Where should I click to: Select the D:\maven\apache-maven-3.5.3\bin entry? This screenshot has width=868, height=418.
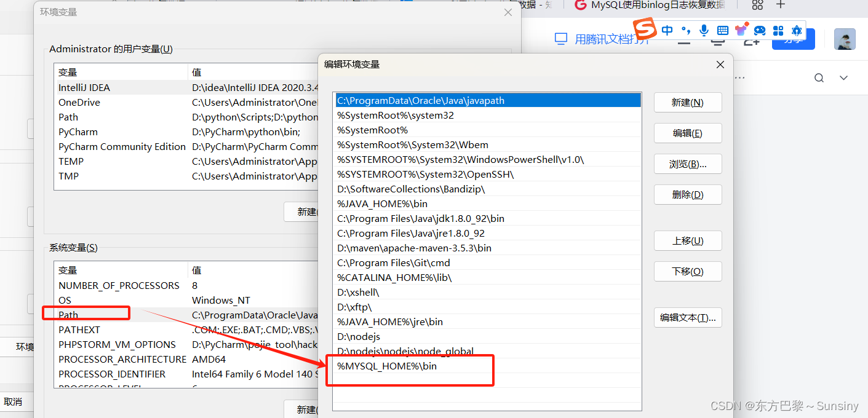point(488,248)
